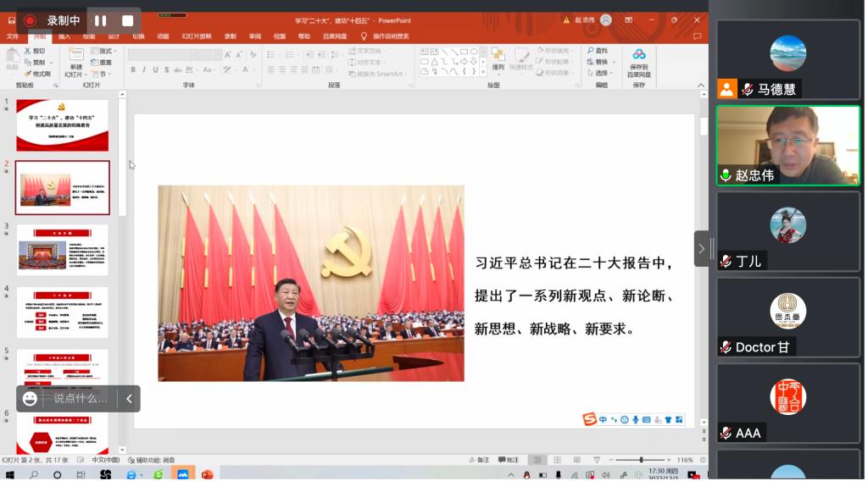
Task: Toggle the 备注 (Notes) pane
Action: [x=480, y=460]
